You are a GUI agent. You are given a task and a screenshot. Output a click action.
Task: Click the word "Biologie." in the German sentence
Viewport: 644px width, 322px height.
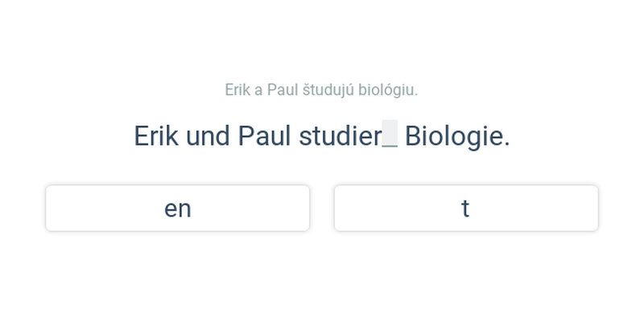[x=457, y=136]
